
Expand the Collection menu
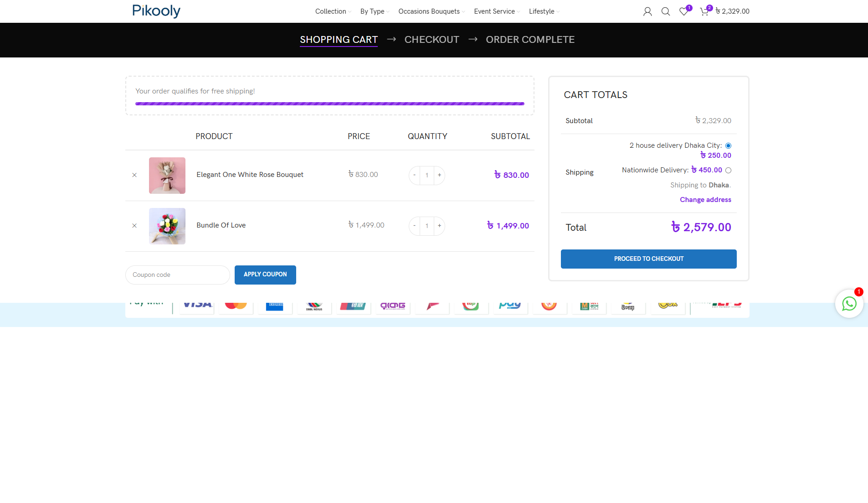333,11
